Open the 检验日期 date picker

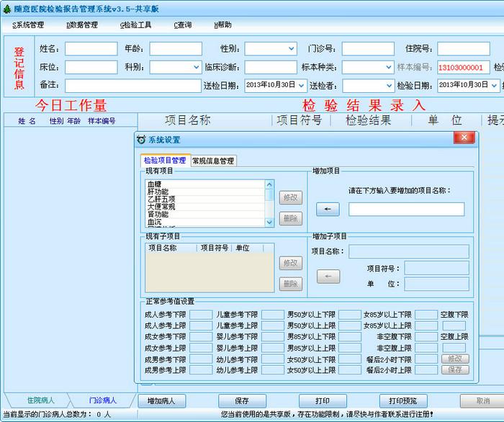pos(494,86)
